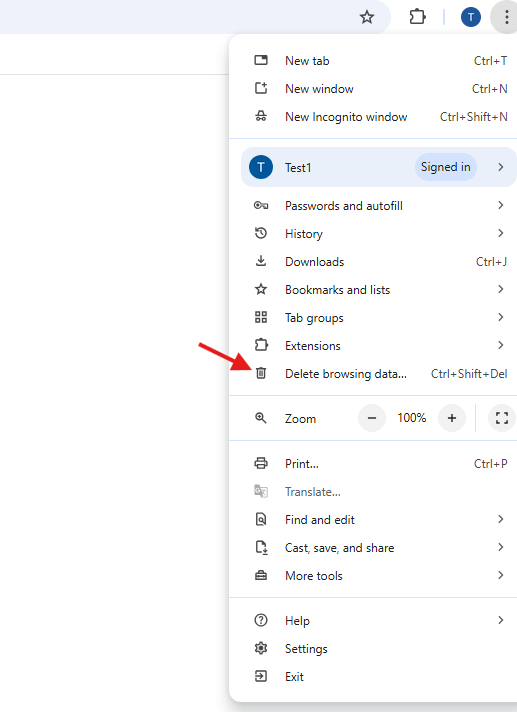
Task: Bookmark this page with the star icon
Action: (367, 17)
